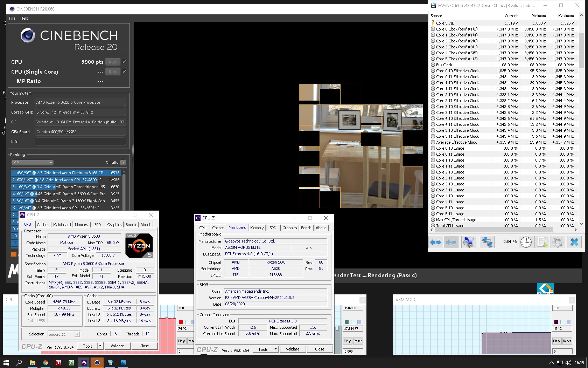Open Tools dropdown arrow in Mainboard window
The width and height of the screenshot is (588, 368).
275,349
